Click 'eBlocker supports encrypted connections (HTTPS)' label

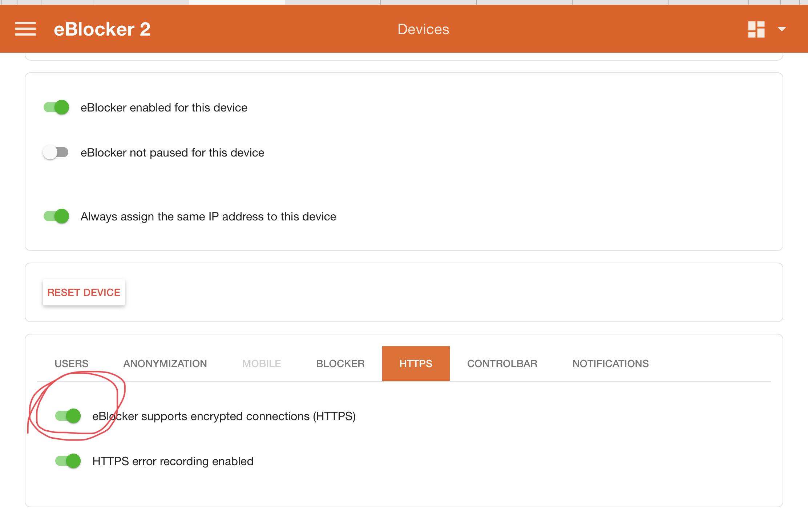point(224,416)
